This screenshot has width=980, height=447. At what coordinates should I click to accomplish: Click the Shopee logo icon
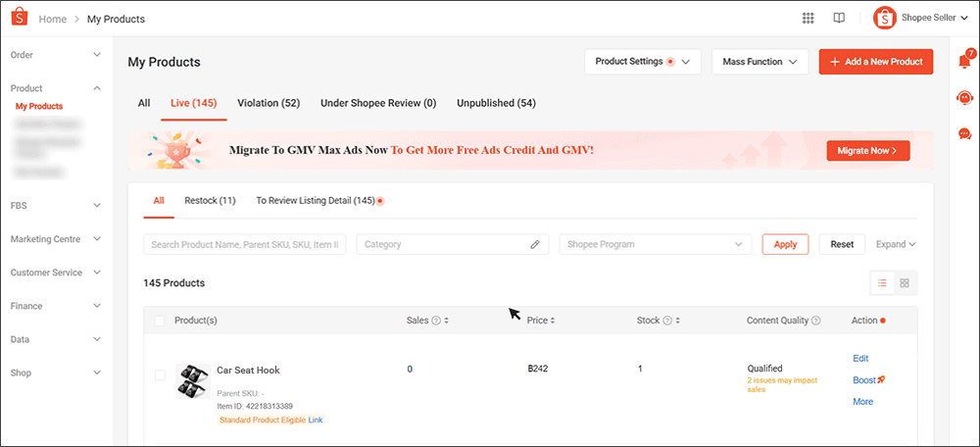coord(20,17)
